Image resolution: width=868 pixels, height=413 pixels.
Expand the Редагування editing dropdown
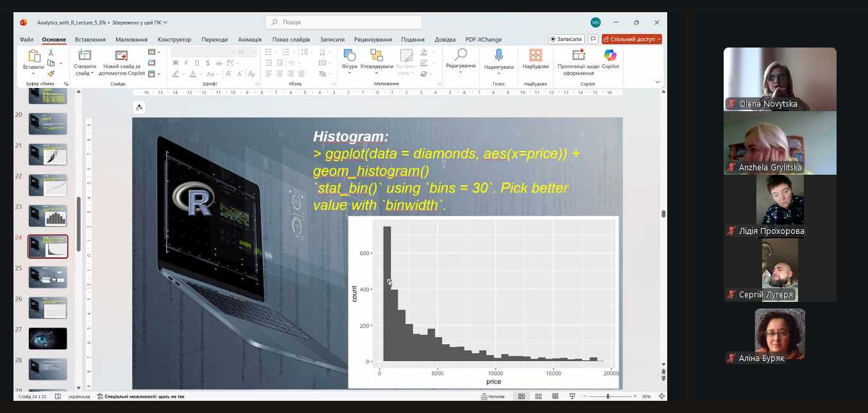click(461, 72)
